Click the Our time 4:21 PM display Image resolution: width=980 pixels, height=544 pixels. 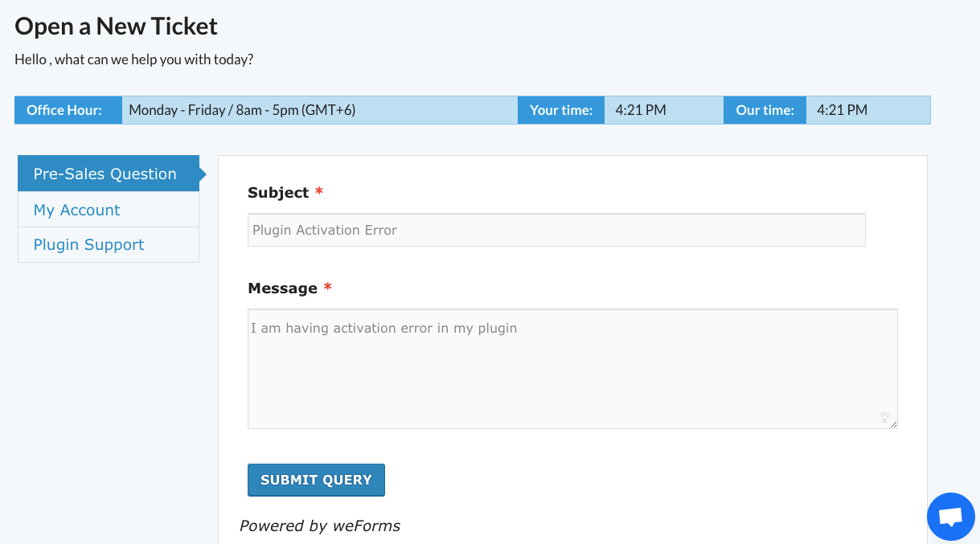tap(841, 109)
